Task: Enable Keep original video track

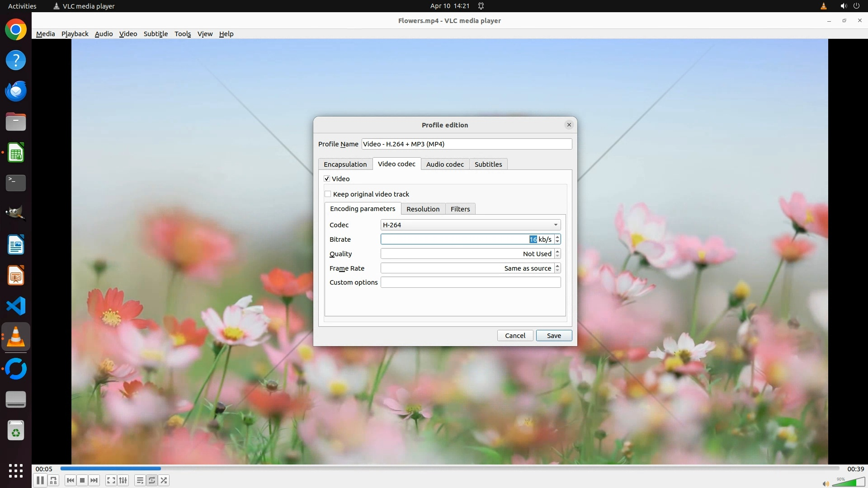Action: pos(328,194)
